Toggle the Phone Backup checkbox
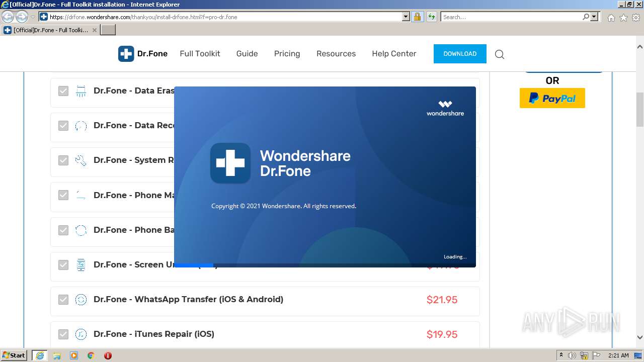This screenshot has width=644, height=362. [x=63, y=230]
